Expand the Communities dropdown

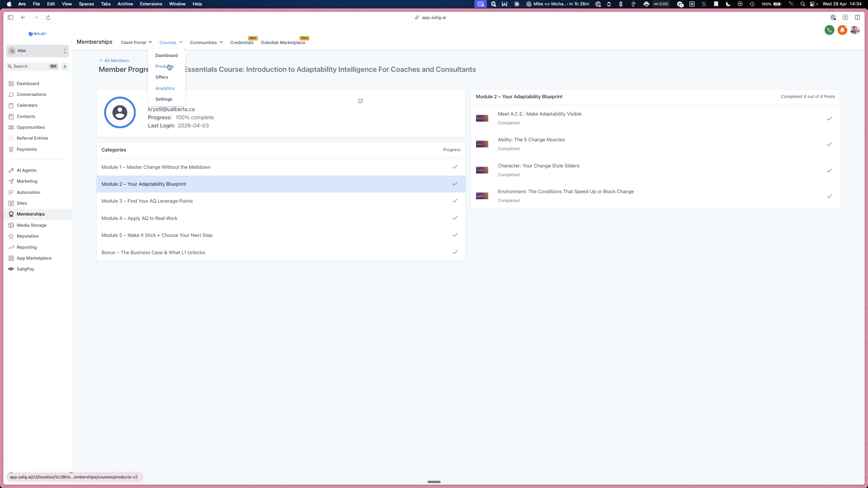point(206,43)
